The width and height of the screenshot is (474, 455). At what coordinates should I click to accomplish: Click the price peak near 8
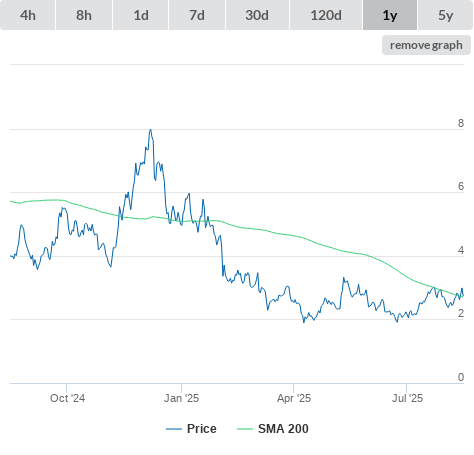[151, 130]
